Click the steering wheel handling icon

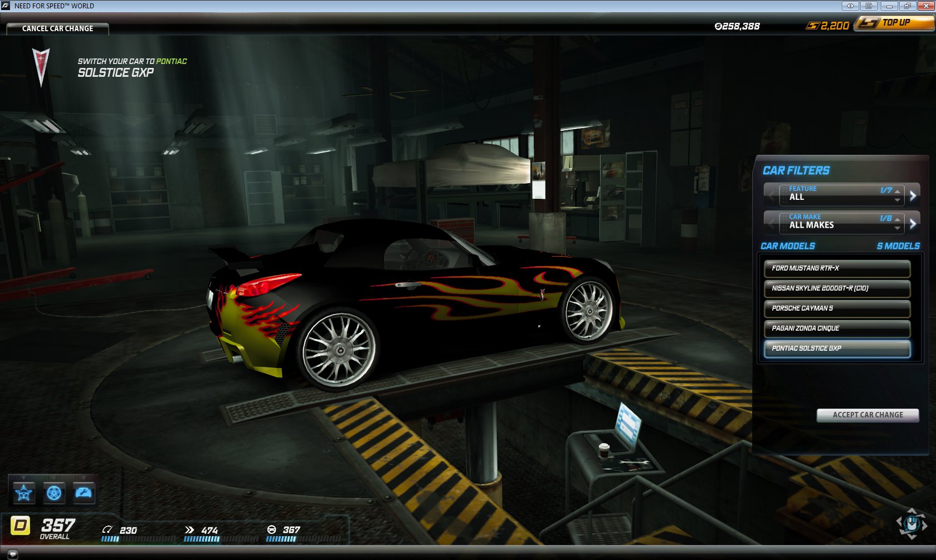click(272, 530)
